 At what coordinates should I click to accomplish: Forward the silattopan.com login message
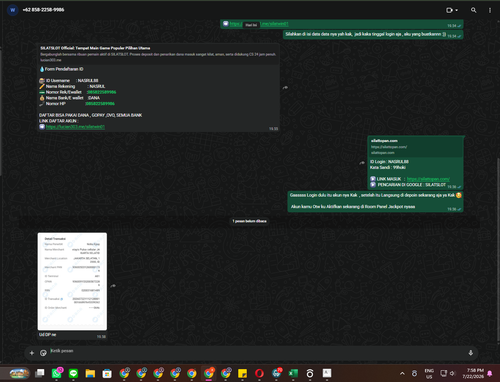pos(362,163)
